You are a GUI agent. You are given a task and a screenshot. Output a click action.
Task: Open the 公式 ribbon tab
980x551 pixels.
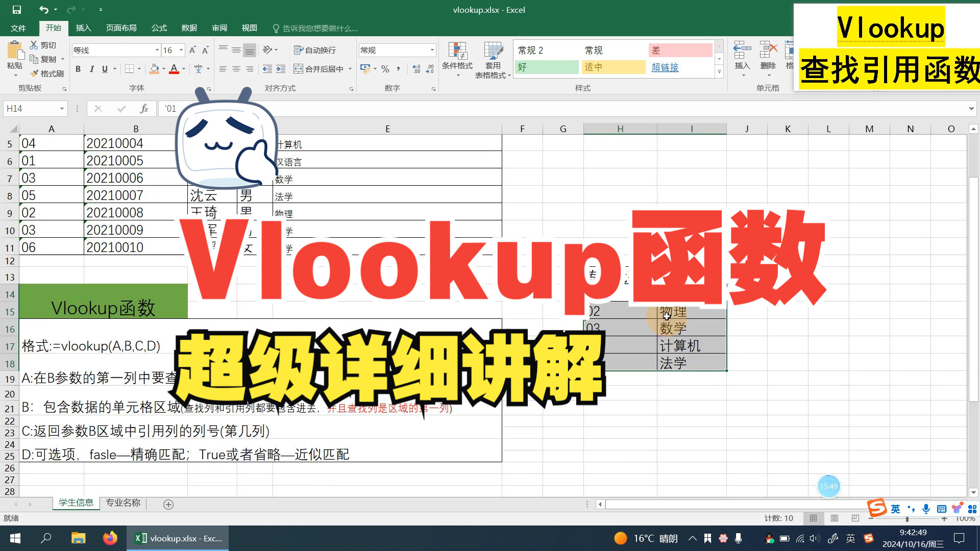point(159,28)
